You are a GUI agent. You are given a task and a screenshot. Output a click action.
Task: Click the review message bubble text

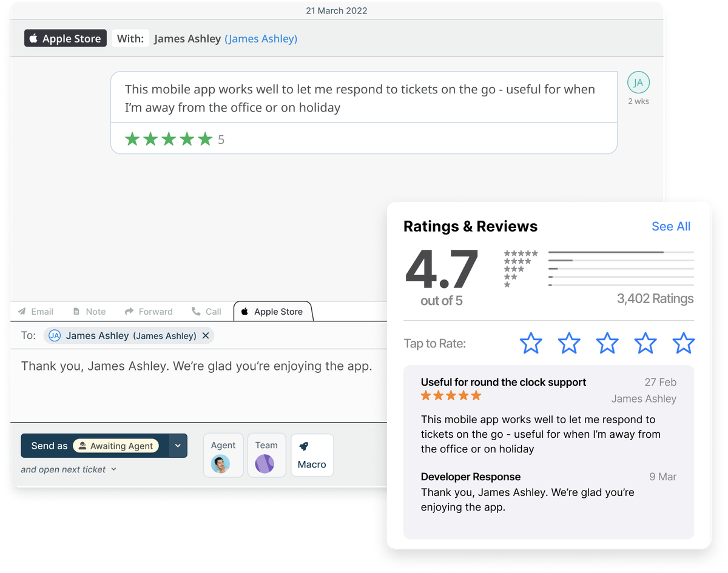point(360,98)
